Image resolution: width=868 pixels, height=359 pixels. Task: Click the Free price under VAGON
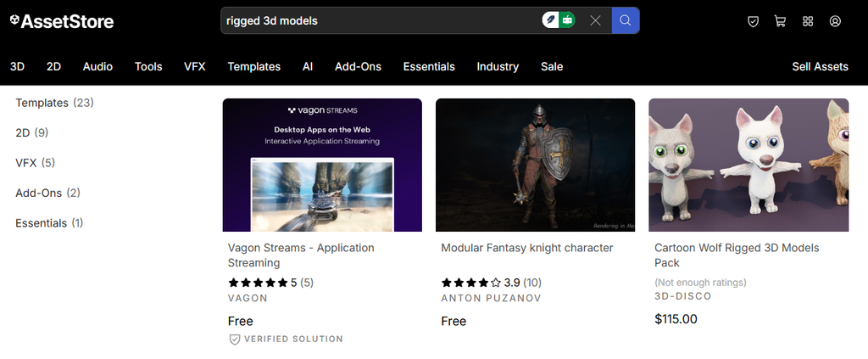click(x=240, y=322)
